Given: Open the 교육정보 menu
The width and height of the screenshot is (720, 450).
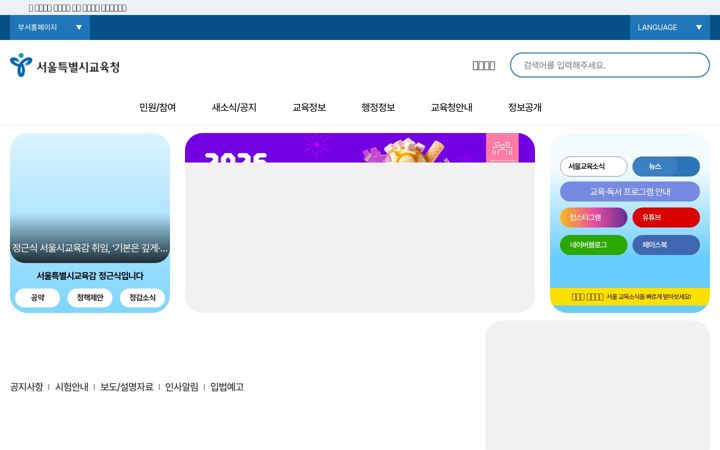Looking at the screenshot, I should coord(309,107).
